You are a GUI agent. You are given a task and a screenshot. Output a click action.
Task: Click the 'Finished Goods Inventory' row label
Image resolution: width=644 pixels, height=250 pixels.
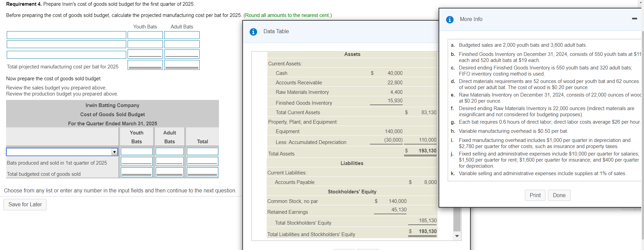(x=304, y=103)
